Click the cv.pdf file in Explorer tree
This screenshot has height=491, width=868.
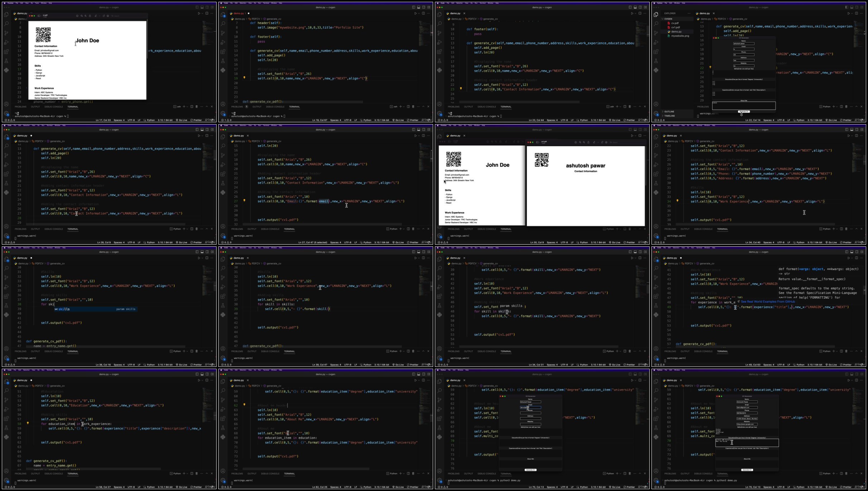coord(675,23)
